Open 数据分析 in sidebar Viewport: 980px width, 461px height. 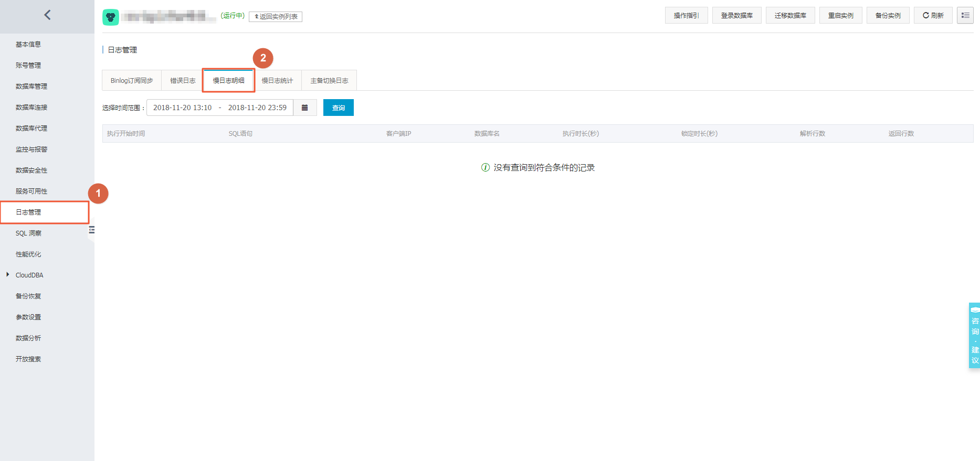click(28, 338)
